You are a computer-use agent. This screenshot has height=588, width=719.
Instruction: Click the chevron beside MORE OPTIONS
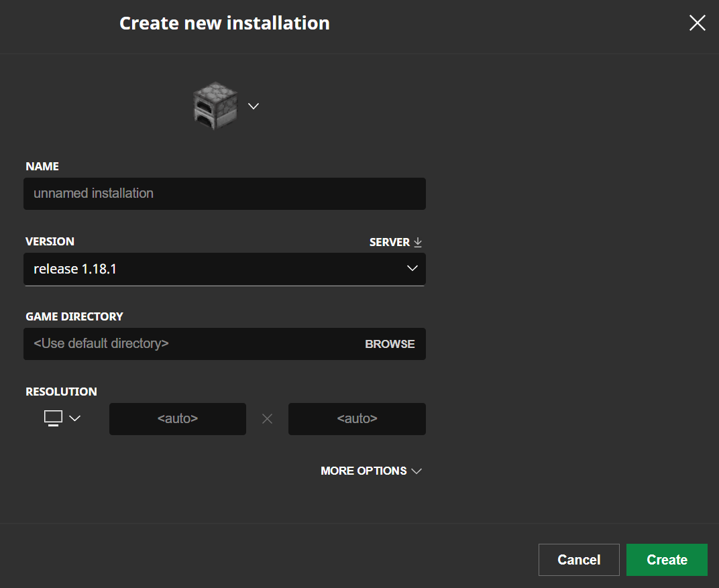click(417, 471)
